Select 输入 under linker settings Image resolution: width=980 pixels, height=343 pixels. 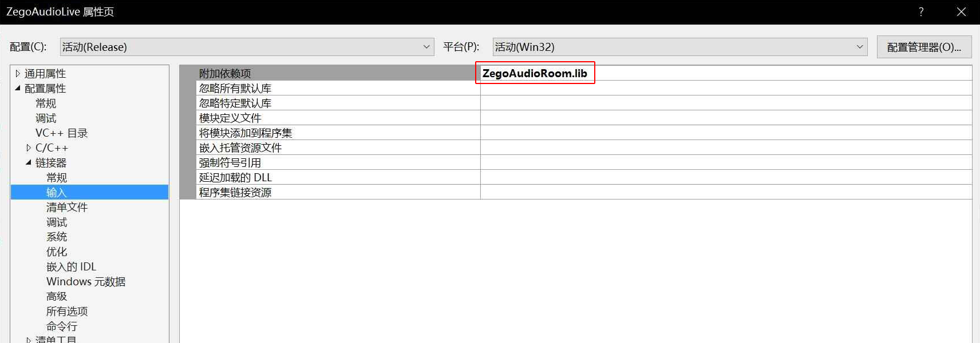click(57, 192)
